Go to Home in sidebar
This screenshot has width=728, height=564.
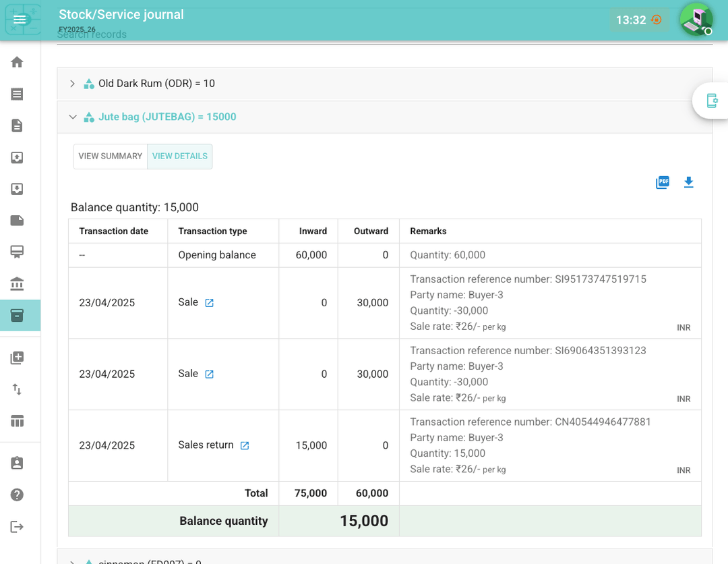[x=18, y=62]
